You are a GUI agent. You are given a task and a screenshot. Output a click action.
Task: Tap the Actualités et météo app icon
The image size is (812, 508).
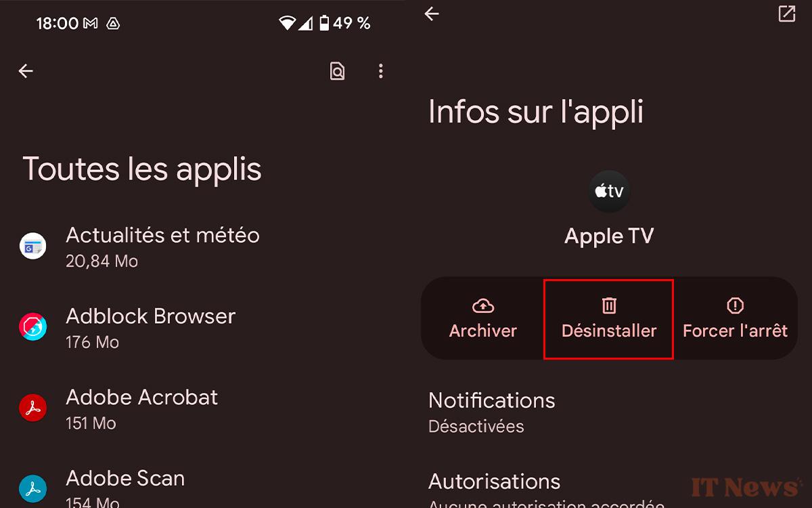pyautogui.click(x=32, y=246)
